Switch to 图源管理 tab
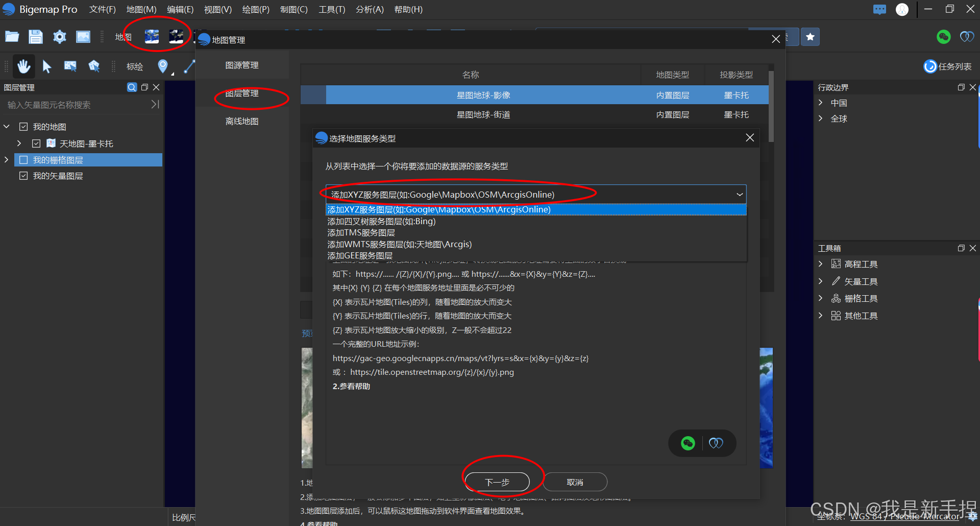This screenshot has width=980, height=526. pyautogui.click(x=242, y=65)
